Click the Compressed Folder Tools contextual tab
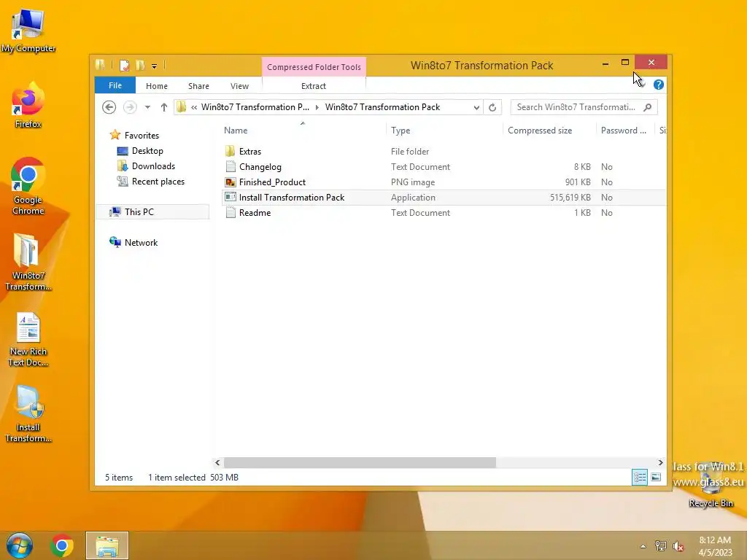 click(x=314, y=67)
